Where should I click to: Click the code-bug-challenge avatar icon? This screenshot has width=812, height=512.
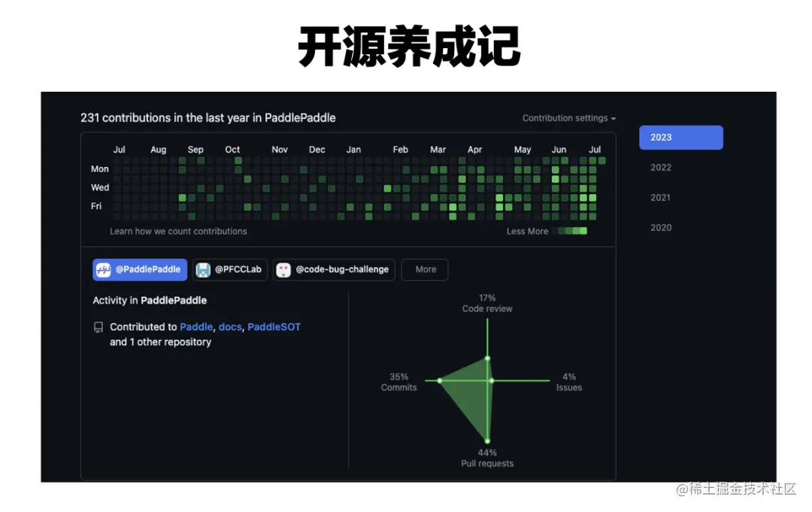[x=283, y=269]
